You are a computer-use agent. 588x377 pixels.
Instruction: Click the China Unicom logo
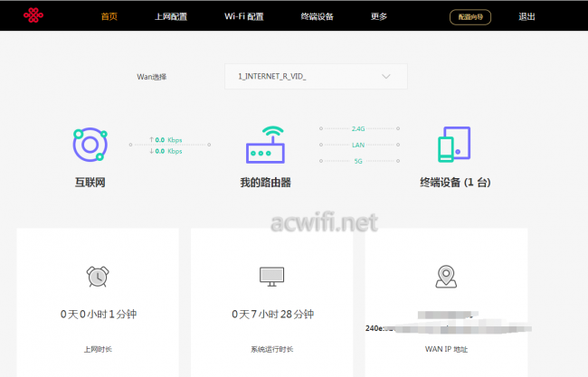point(33,15)
